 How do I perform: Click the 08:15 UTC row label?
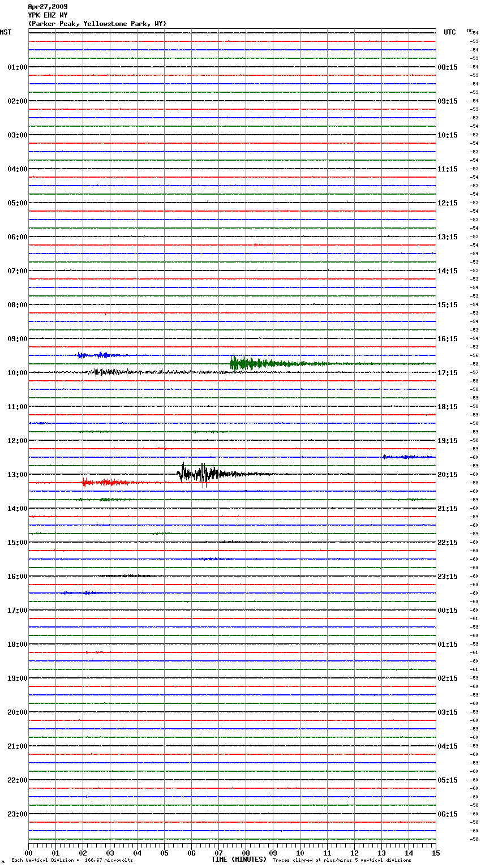[448, 67]
